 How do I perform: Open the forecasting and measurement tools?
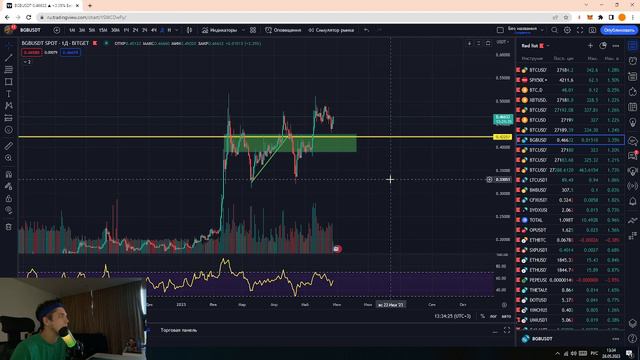pyautogui.click(x=9, y=118)
